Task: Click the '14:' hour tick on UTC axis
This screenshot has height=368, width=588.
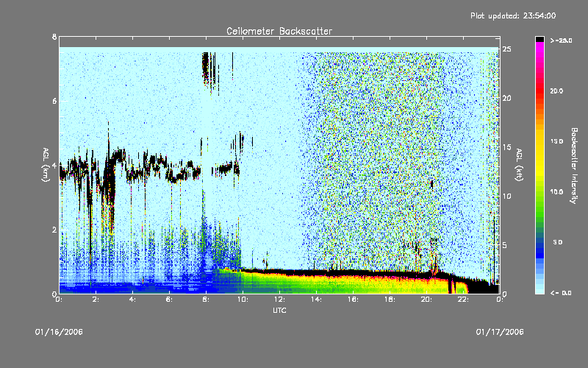Action: click(317, 300)
